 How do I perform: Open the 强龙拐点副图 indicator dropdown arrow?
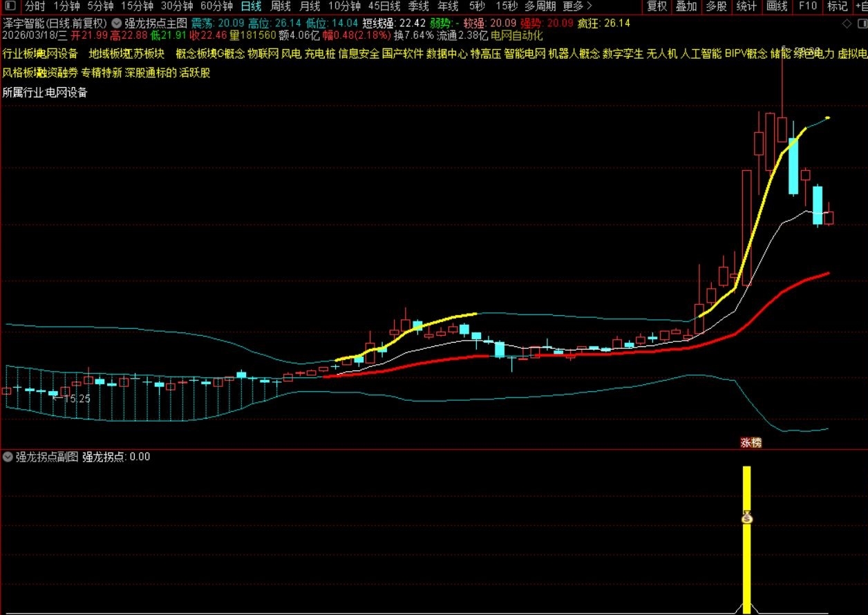(x=8, y=456)
